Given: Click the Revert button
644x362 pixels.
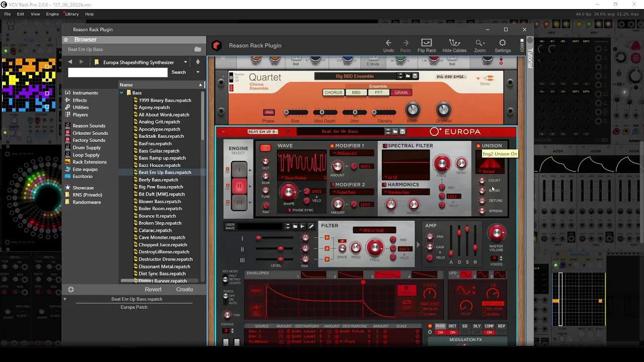Looking at the screenshot, I should point(153,290).
